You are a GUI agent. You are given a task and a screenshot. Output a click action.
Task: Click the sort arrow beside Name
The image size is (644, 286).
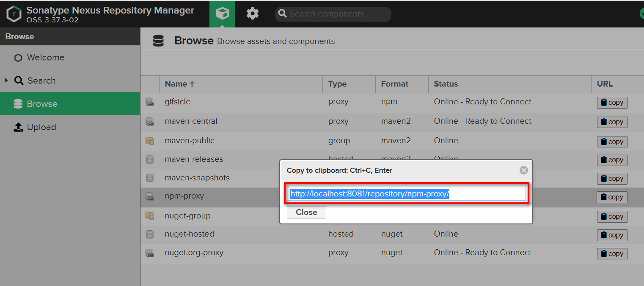point(192,84)
